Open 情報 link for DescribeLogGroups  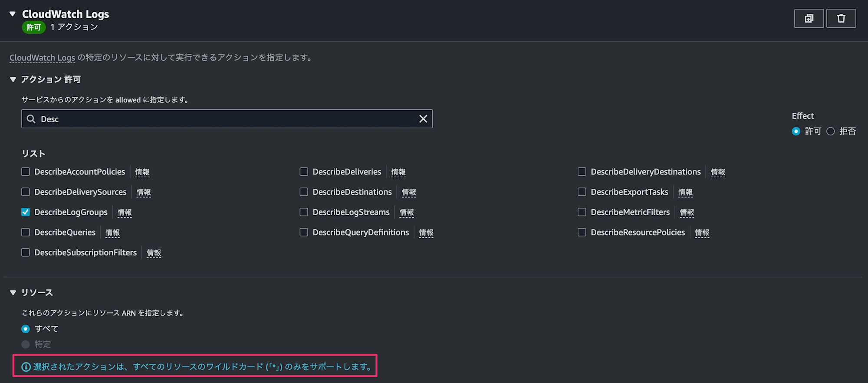[x=125, y=213]
